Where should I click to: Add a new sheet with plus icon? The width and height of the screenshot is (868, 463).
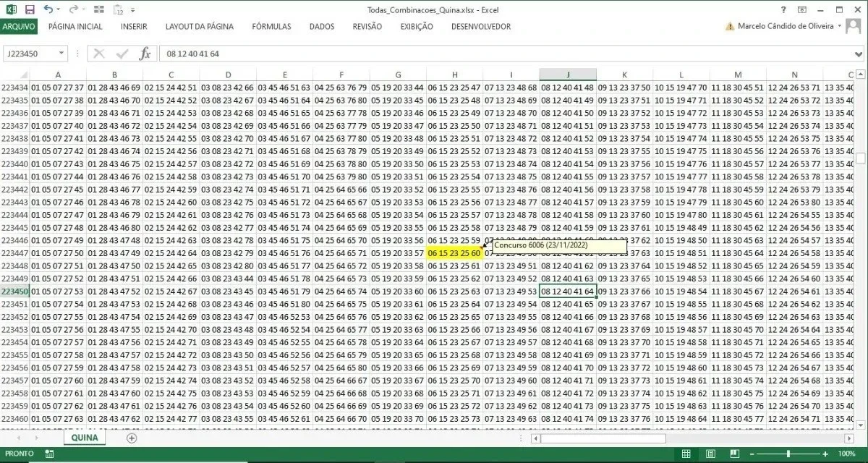coord(132,438)
